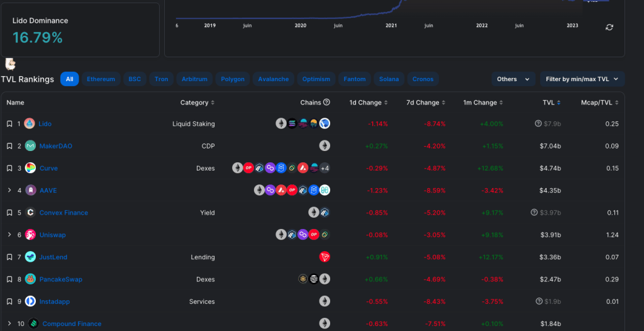The image size is (644, 331).
Task: Filter rankings by Ethereum
Action: [101, 79]
